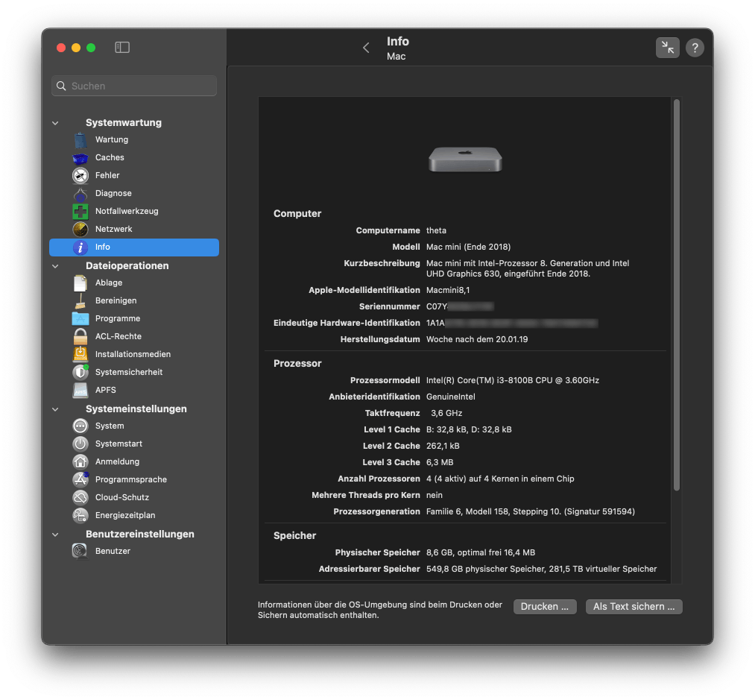Select the Wartung label in sidebar
This screenshot has height=700, width=755.
coord(112,139)
